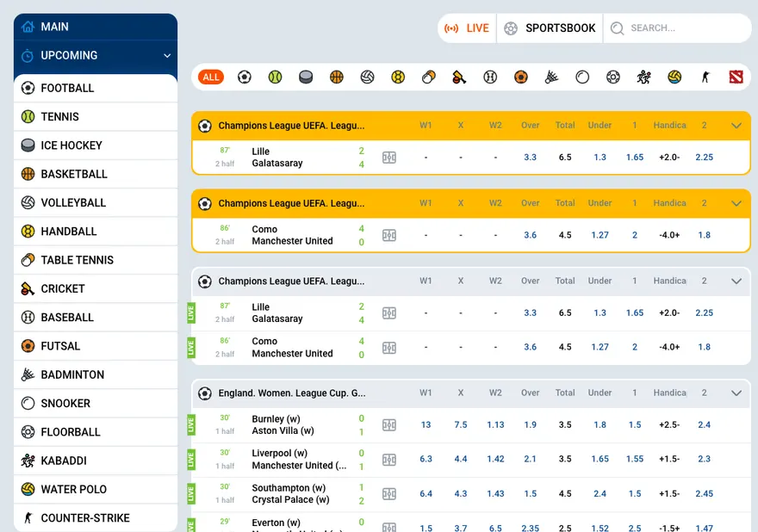
Task: Open match field view for Southampton (w) row
Action: pos(389,494)
